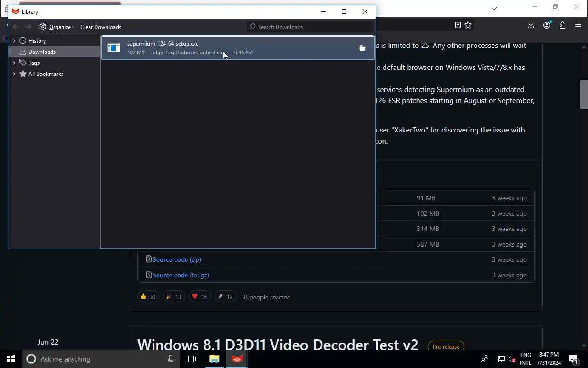Select All Bookmarks in Library sidebar

click(45, 74)
